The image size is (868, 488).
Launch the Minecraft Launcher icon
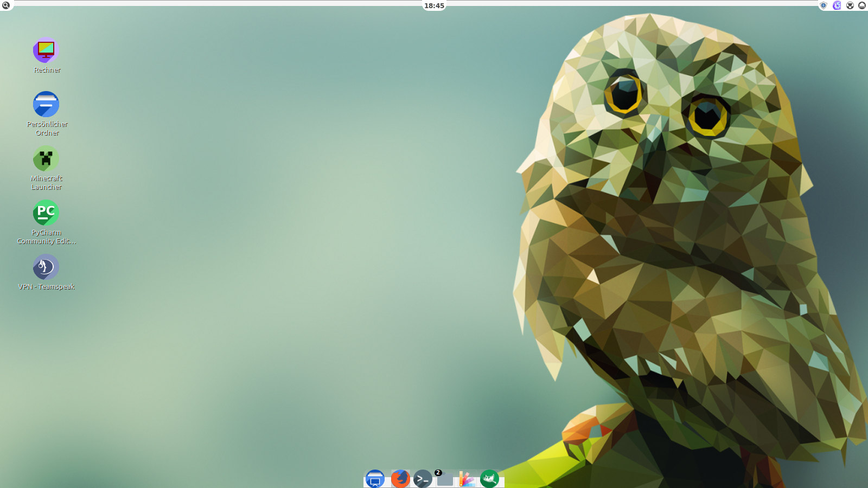point(46,159)
